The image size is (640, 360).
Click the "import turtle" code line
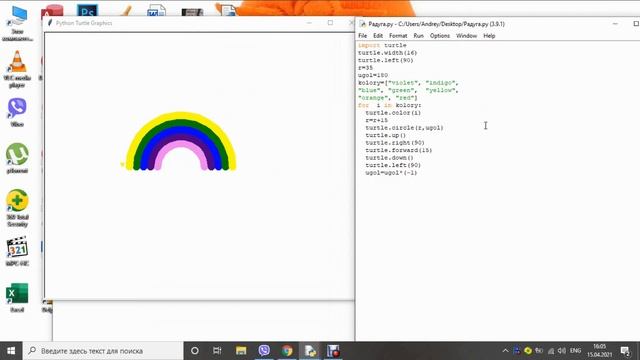[382, 45]
